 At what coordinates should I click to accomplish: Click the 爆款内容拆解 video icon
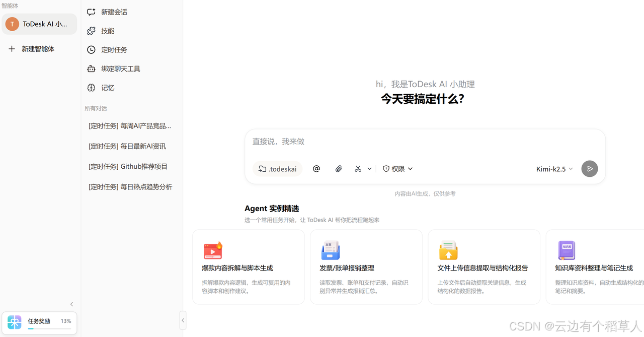tap(213, 250)
